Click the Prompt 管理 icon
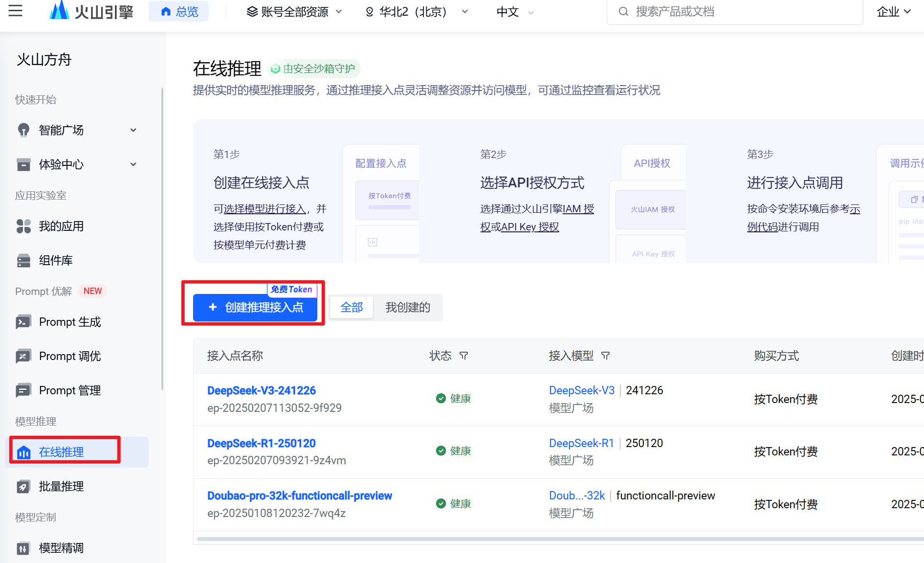The width and height of the screenshot is (924, 563). point(23,390)
